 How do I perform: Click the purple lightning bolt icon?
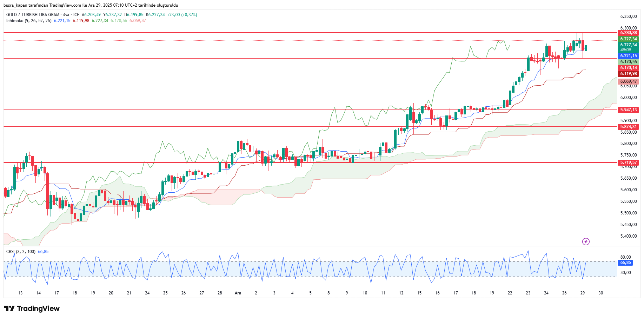point(586,241)
